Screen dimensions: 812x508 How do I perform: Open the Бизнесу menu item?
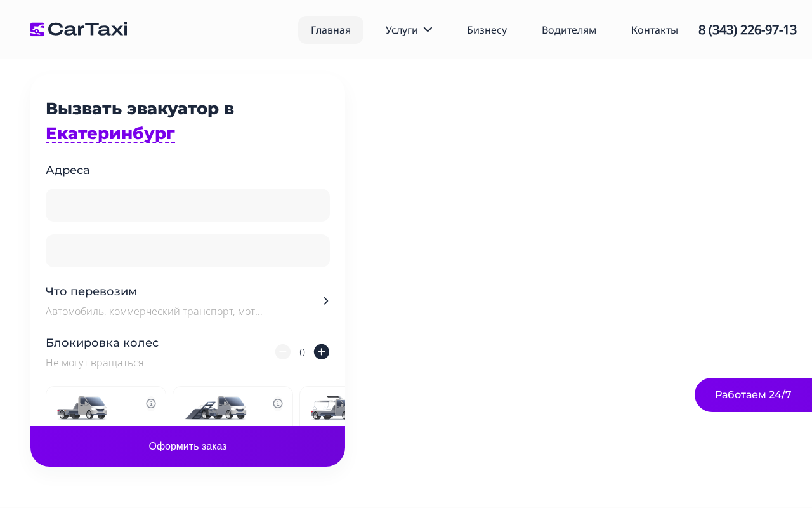coord(487,30)
